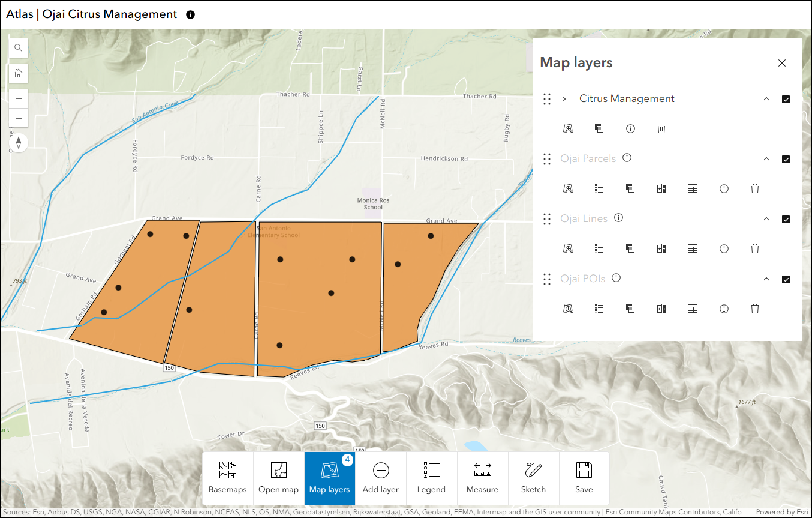Viewport: 812px width, 518px height.
Task: Click the Add layer button
Action: [380, 478]
